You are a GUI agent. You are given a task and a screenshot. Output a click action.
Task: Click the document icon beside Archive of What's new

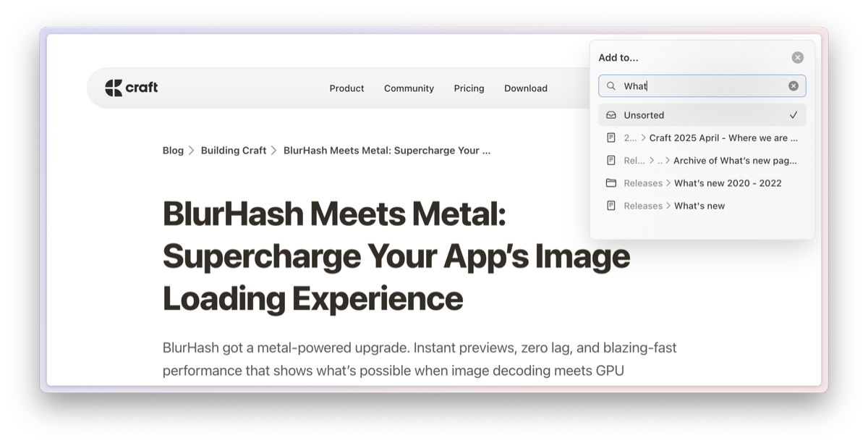tap(611, 161)
